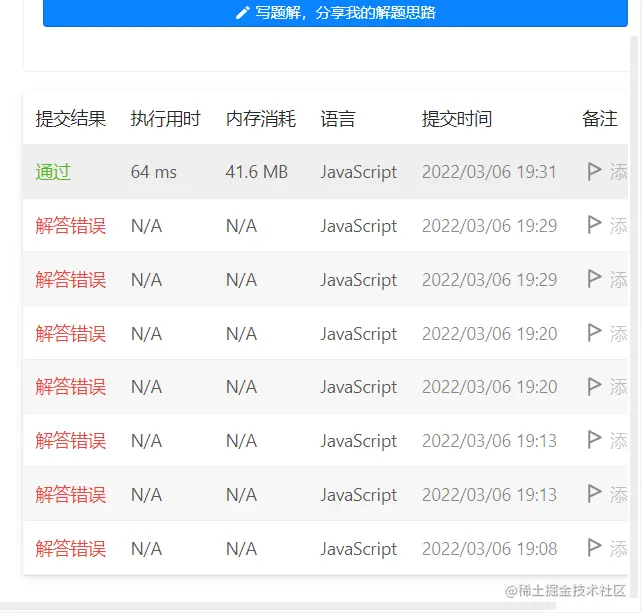Click the 提交结果 column header
The width and height of the screenshot is (643, 615).
click(x=71, y=119)
